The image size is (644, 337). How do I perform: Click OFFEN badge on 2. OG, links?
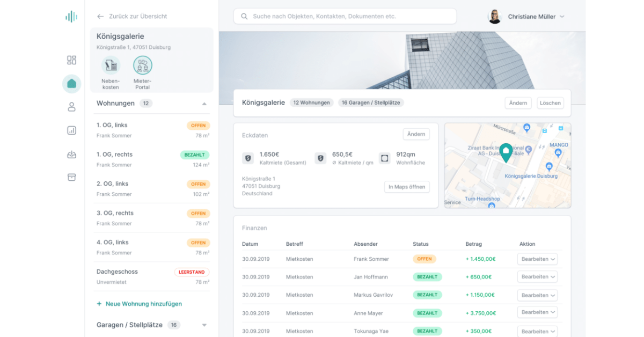(x=198, y=184)
